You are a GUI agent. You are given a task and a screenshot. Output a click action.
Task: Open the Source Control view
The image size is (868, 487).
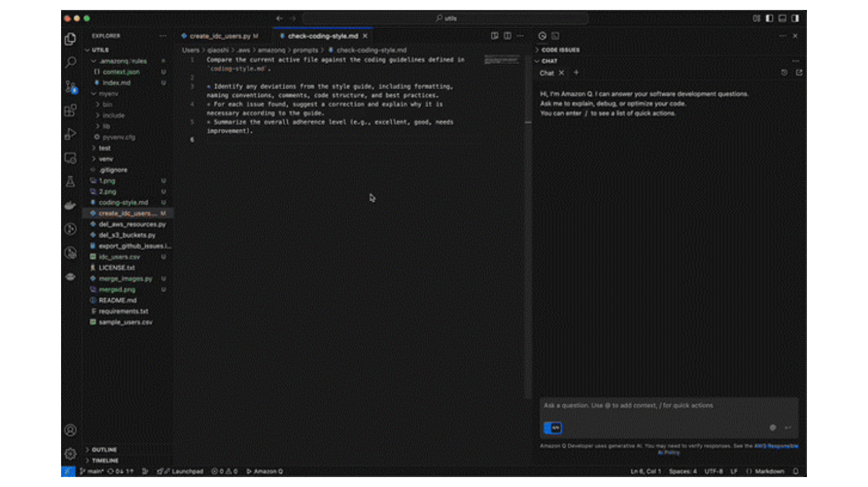70,87
